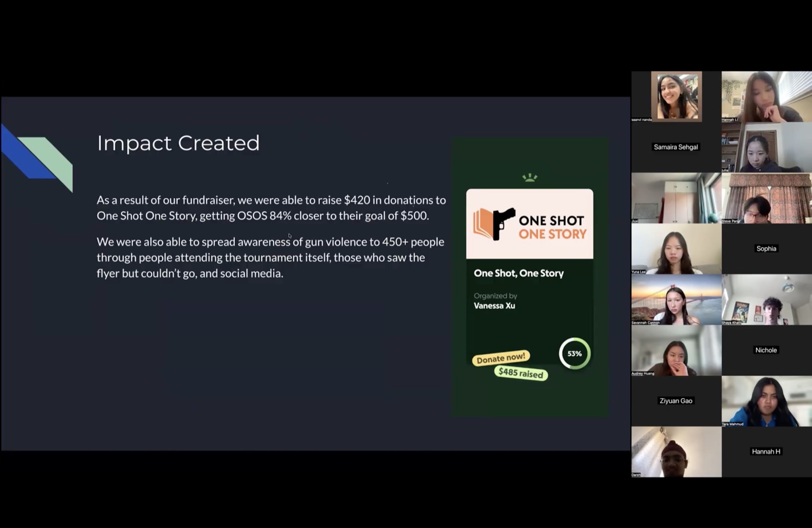The width and height of the screenshot is (812, 528).
Task: Click the organizer name "Vanessa Xu"
Action: point(494,306)
